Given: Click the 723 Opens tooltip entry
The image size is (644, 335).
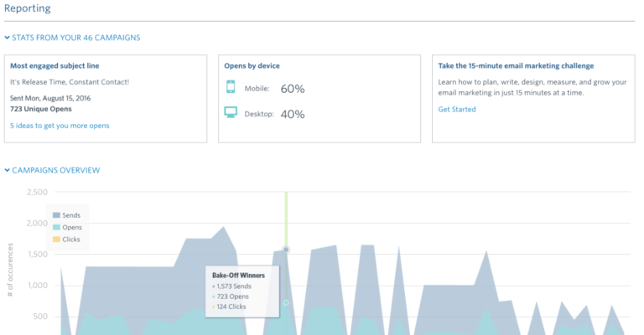Looking at the screenshot, I should click(231, 296).
